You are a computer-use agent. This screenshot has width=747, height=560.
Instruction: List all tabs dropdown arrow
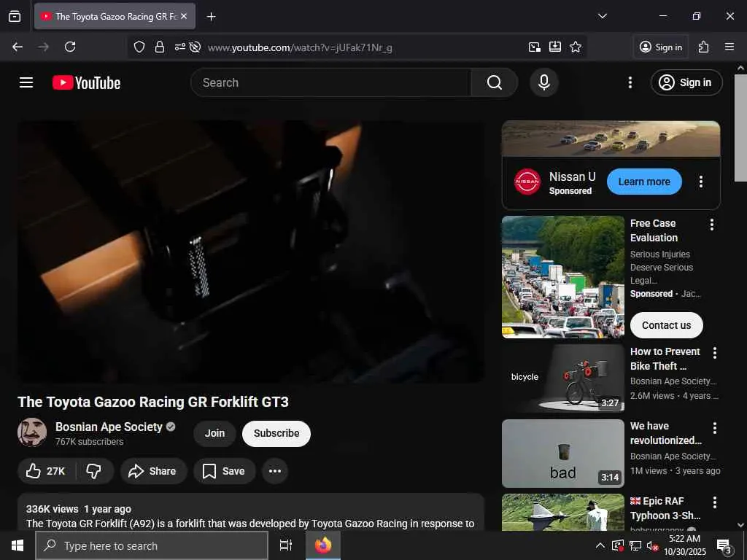pyautogui.click(x=603, y=16)
